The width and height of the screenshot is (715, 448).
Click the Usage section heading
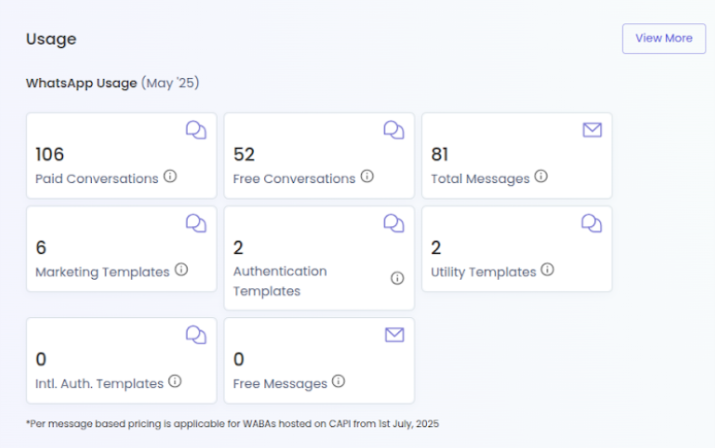(51, 39)
